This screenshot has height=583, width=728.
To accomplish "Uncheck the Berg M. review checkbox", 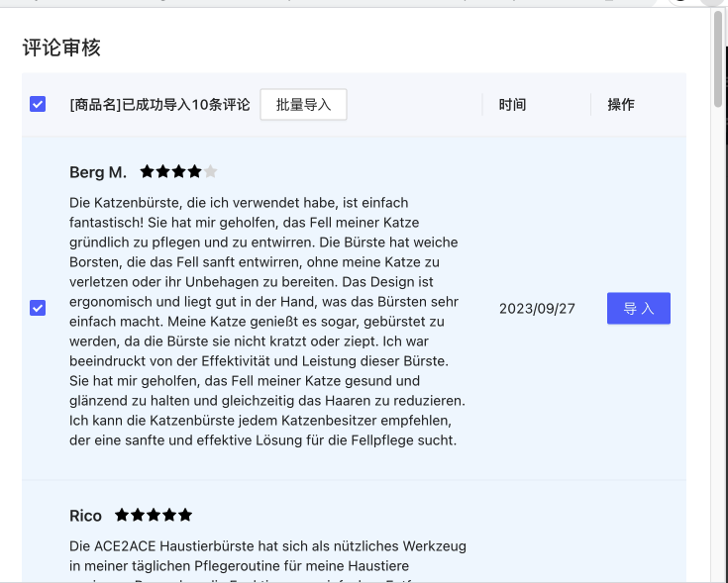I will tap(38, 308).
